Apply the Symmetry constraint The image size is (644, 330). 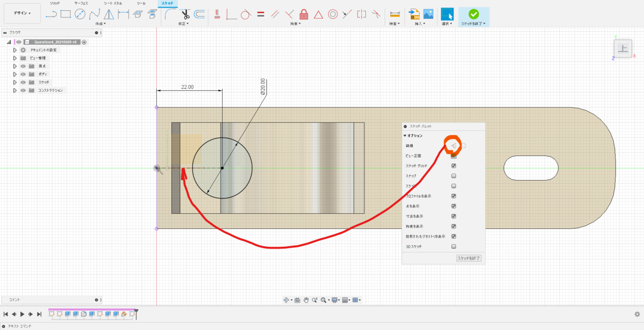pyautogui.click(x=362, y=14)
